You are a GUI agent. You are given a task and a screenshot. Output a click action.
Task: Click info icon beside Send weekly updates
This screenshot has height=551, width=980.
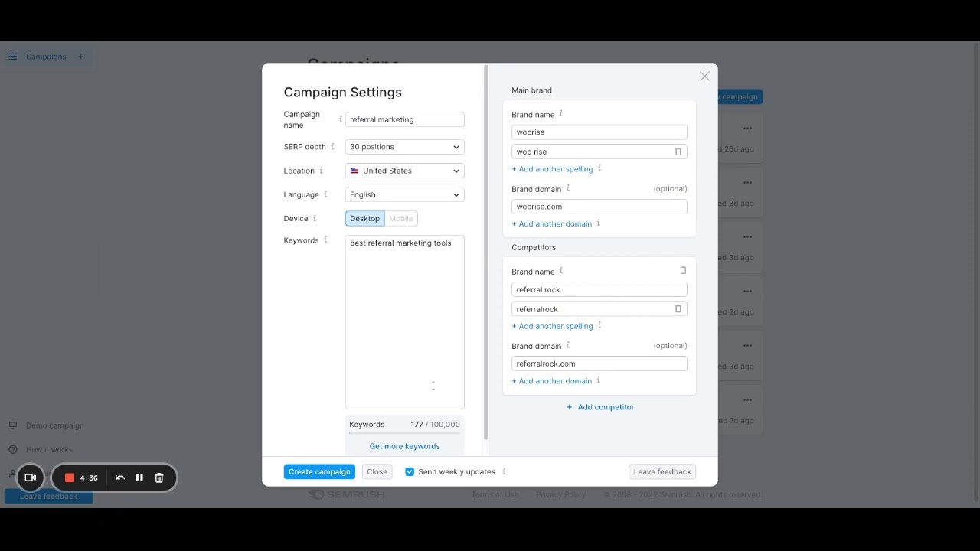(x=504, y=471)
